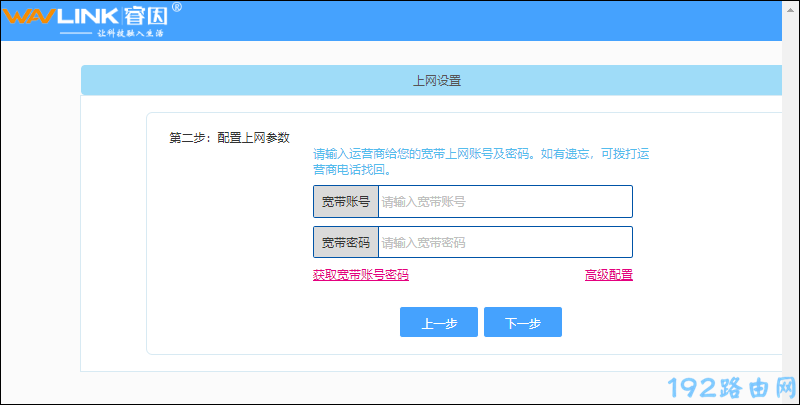
Task: Focus the 请输入宽带账号 input box
Action: (504, 202)
